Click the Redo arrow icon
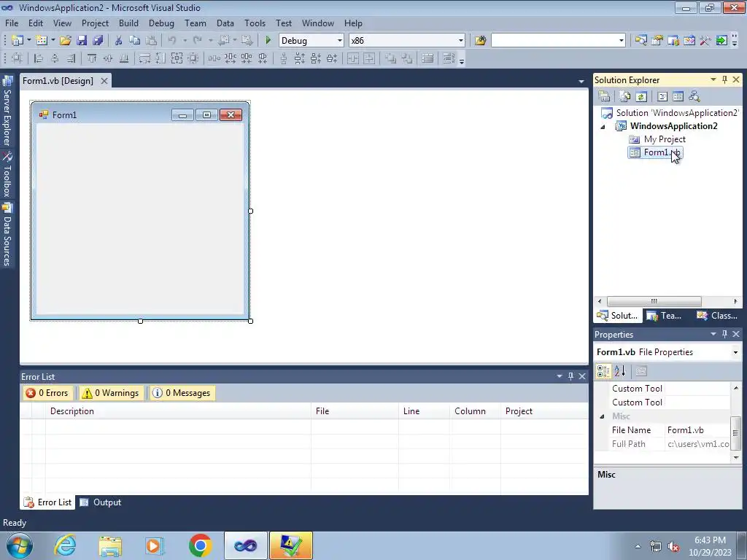This screenshot has width=747, height=560. click(198, 41)
